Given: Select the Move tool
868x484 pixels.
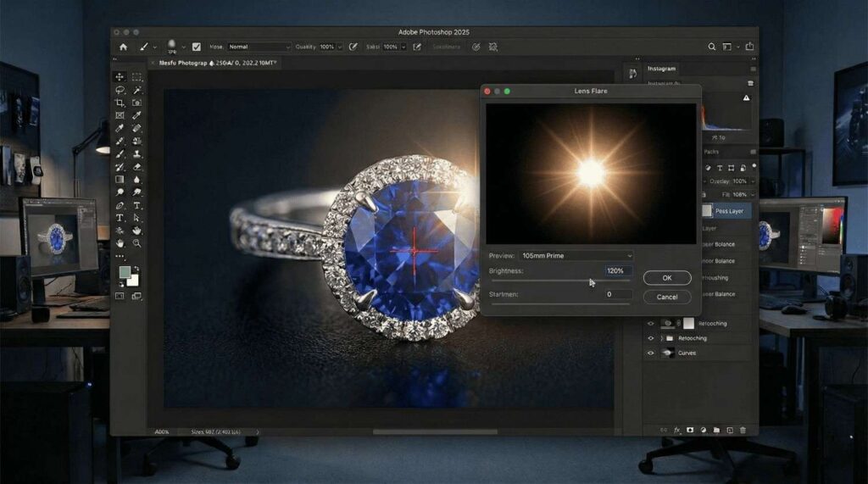Looking at the screenshot, I should (120, 77).
